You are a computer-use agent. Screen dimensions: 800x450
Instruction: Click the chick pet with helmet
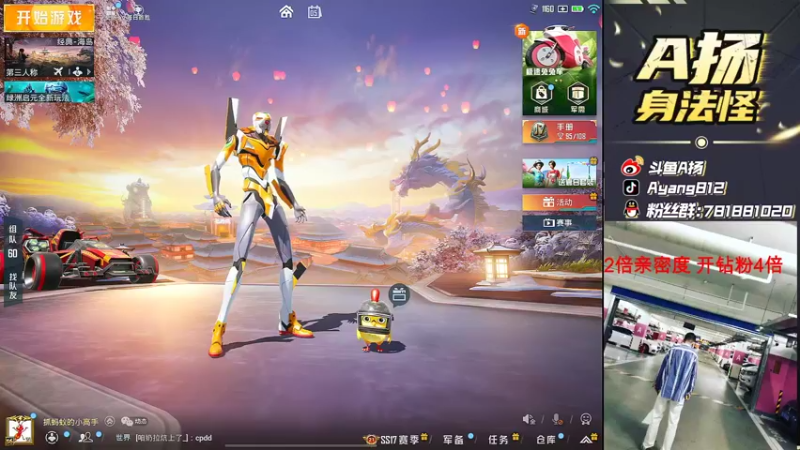coord(375,322)
